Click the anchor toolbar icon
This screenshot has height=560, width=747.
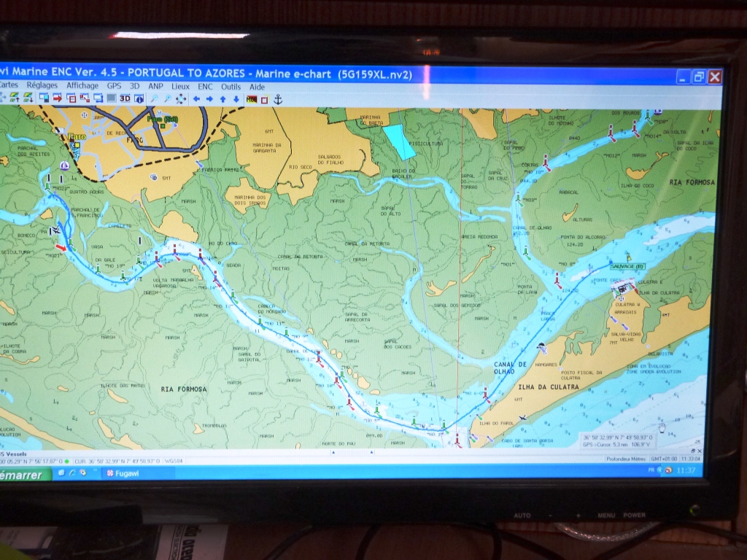pyautogui.click(x=278, y=99)
